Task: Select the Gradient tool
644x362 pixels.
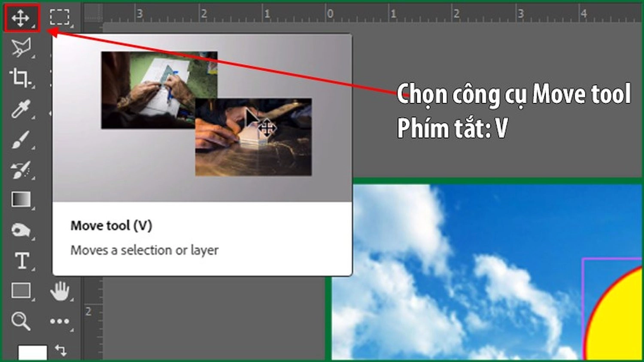Action: tap(21, 200)
